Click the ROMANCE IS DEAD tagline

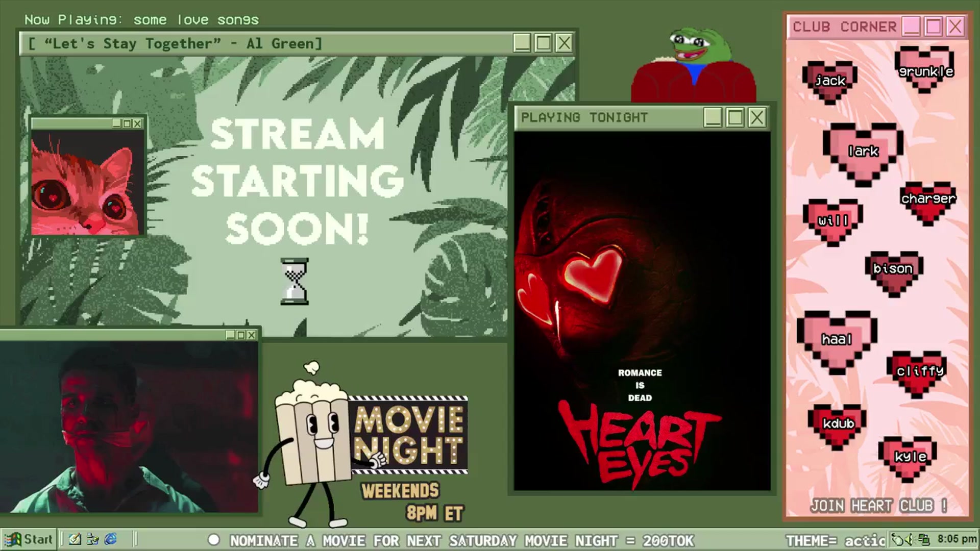click(x=640, y=385)
